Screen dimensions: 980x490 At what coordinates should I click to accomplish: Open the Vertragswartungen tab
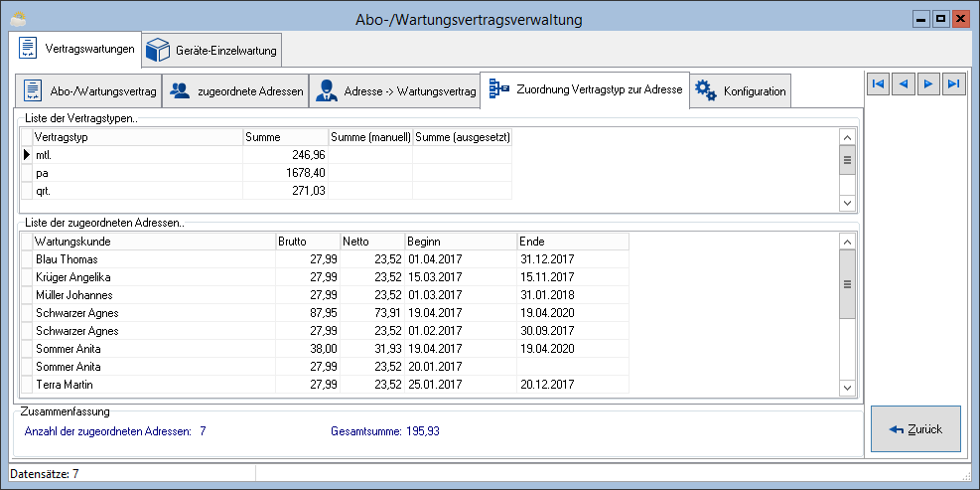75,49
